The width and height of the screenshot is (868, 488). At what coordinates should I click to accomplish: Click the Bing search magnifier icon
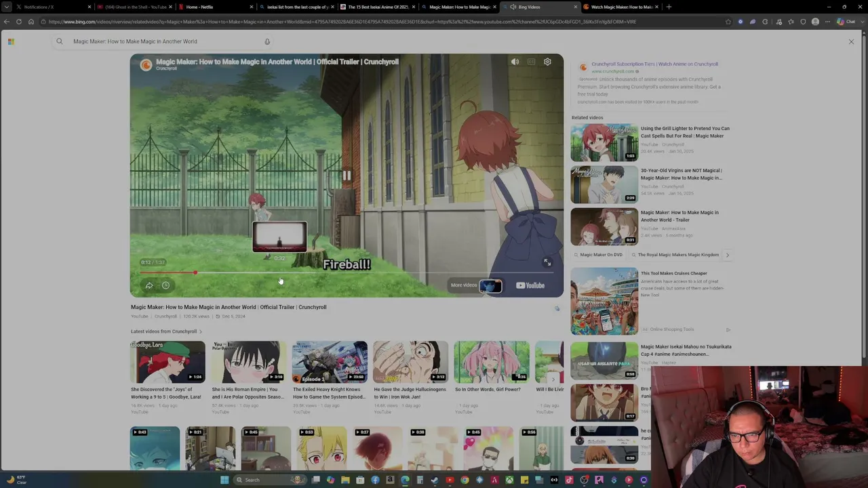(x=60, y=41)
